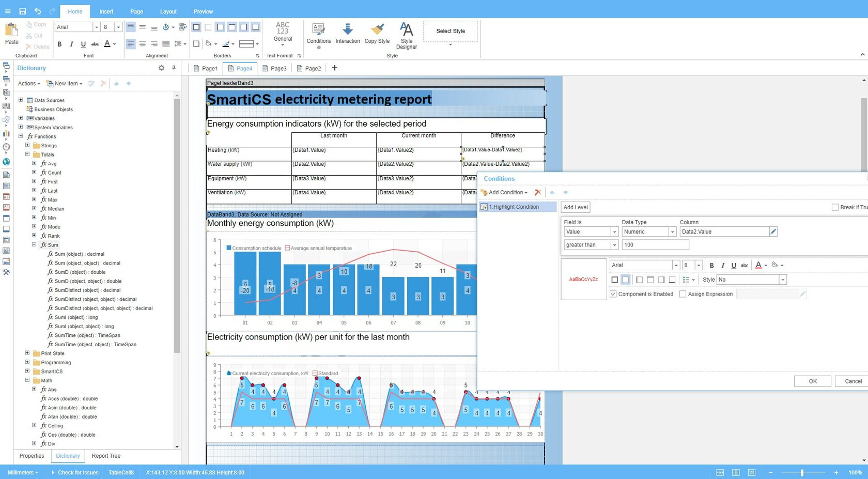This screenshot has height=479, width=868.
Task: Move condition down with arrow icon
Action: pyautogui.click(x=565, y=192)
